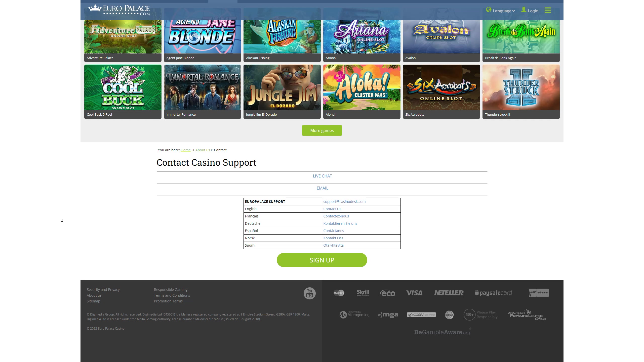Click the Fortune Lounge Group logo

click(527, 315)
